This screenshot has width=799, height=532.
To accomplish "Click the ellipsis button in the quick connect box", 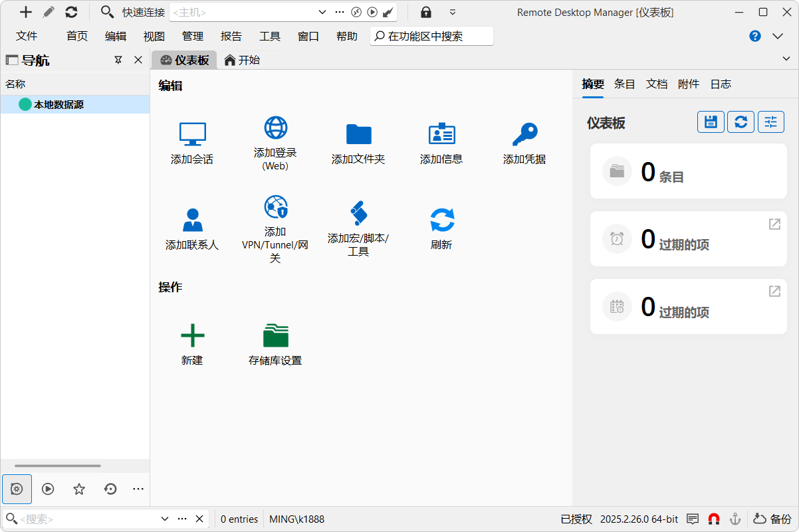I will pos(340,12).
